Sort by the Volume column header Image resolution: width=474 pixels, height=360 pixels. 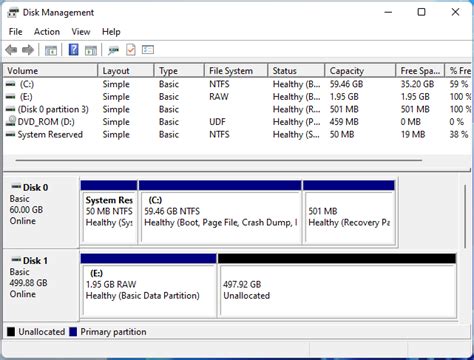coord(50,71)
